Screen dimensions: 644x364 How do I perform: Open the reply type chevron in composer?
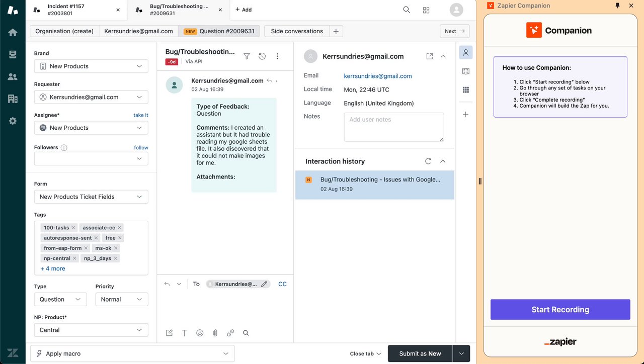click(x=179, y=284)
